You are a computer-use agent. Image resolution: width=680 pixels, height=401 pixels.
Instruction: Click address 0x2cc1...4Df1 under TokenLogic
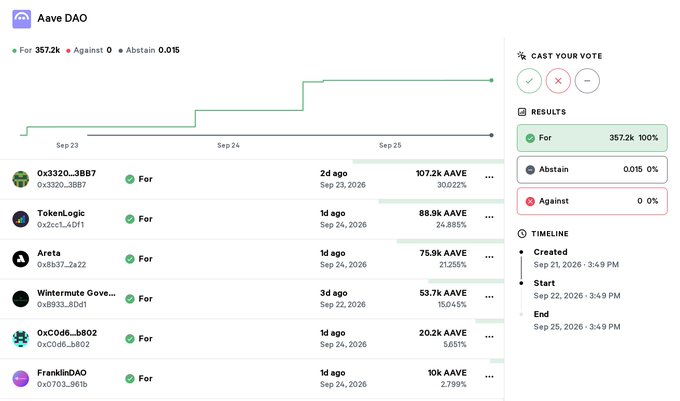click(x=60, y=225)
